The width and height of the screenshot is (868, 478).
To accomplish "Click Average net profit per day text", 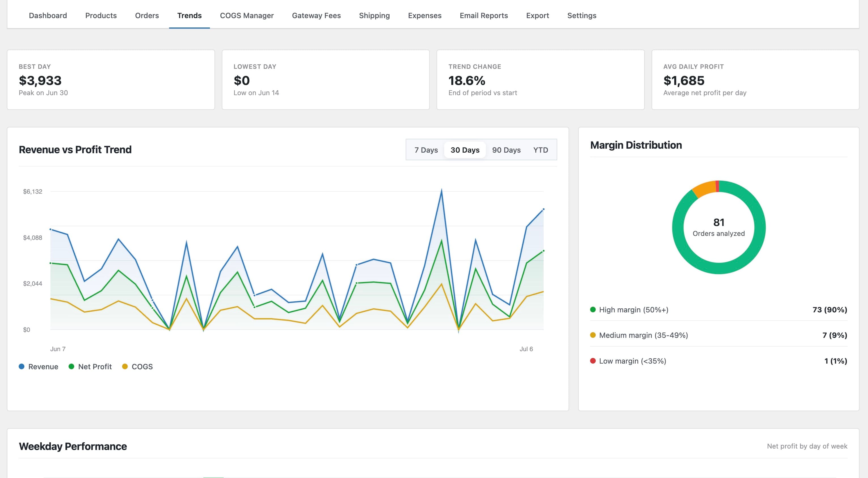I will coord(705,93).
